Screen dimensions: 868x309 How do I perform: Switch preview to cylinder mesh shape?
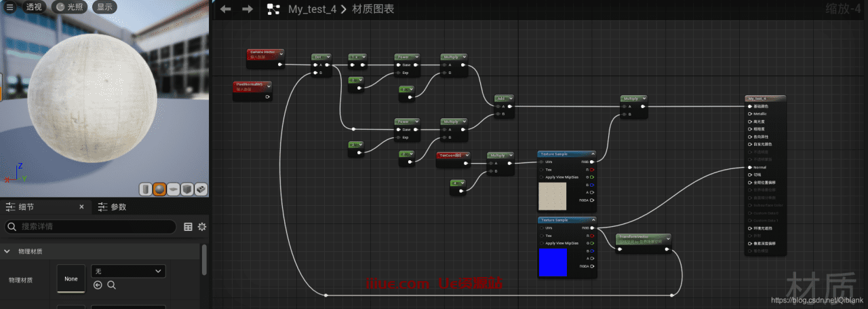(146, 189)
